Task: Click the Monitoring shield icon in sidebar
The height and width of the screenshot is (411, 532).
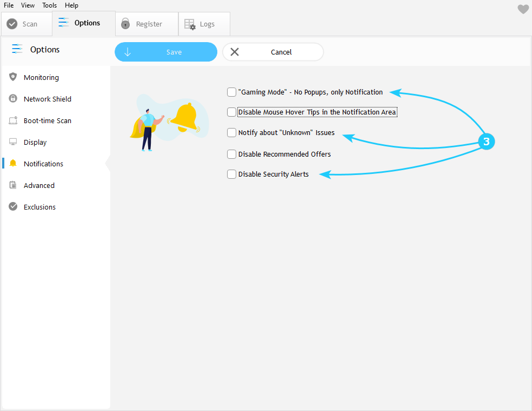Action: (x=13, y=77)
